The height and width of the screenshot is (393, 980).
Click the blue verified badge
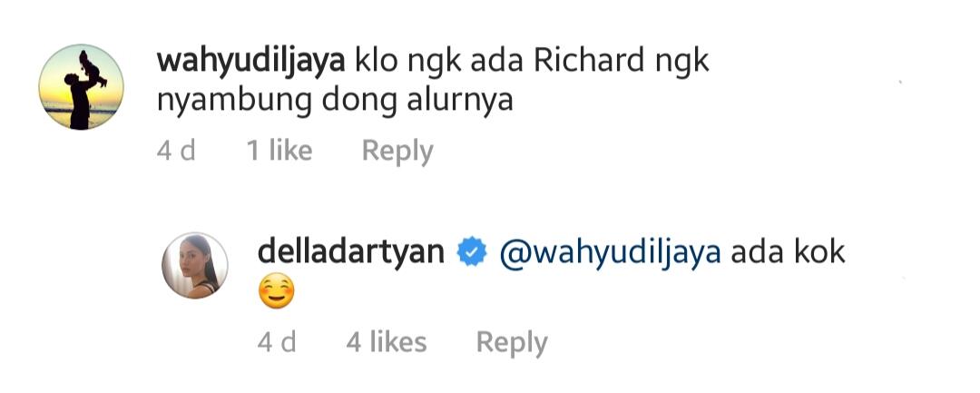(x=473, y=253)
